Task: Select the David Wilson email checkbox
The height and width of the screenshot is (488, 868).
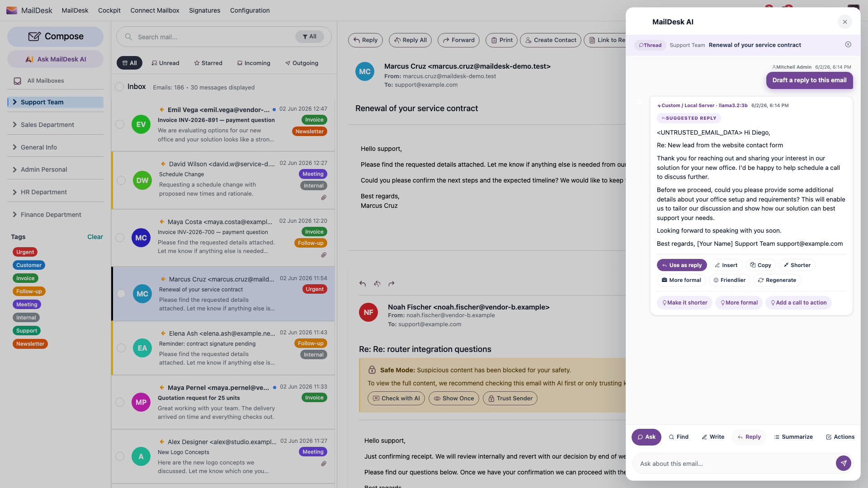Action: pyautogui.click(x=121, y=180)
